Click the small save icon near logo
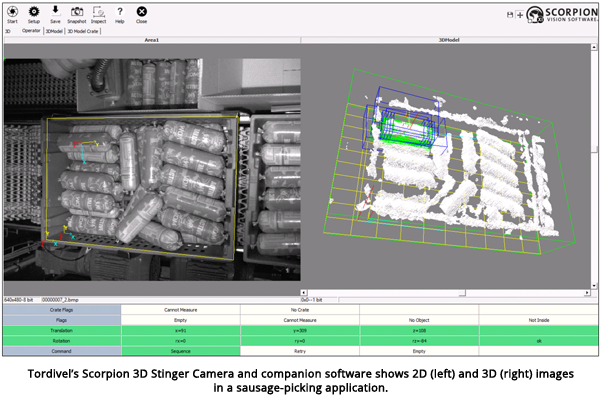The height and width of the screenshot is (400, 600). pyautogui.click(x=510, y=15)
